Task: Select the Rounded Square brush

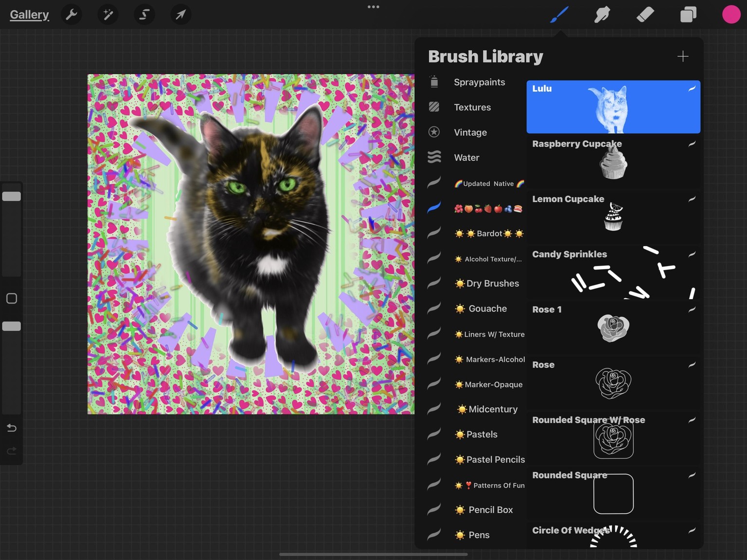Action: [613, 494]
